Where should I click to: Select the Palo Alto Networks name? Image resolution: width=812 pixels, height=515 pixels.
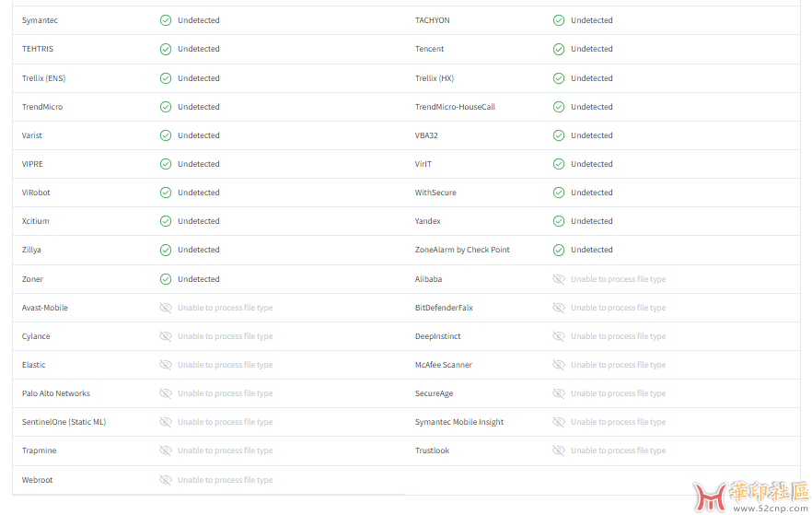56,393
